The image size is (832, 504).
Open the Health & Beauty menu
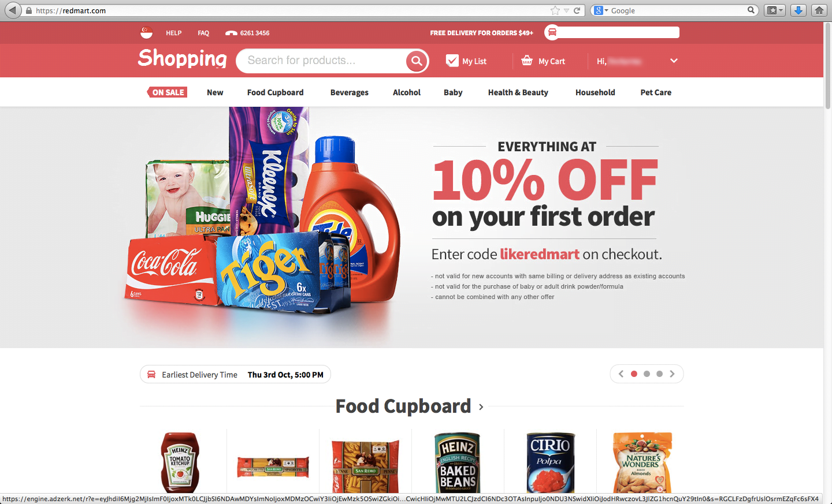click(x=518, y=92)
